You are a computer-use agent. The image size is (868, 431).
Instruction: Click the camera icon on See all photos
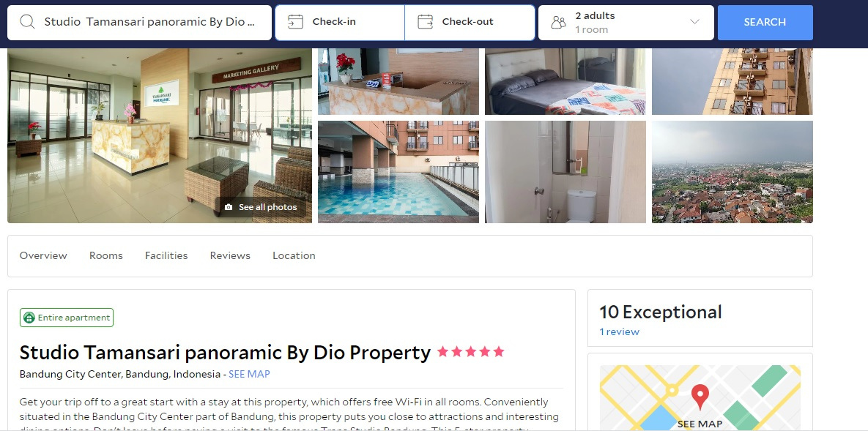229,208
